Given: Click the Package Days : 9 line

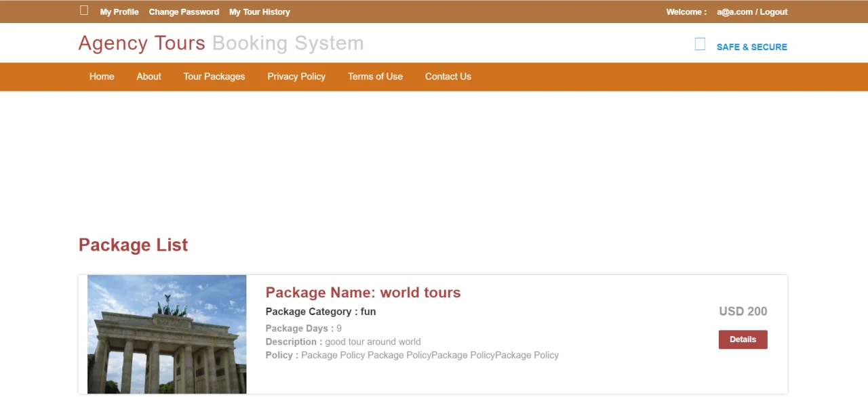Looking at the screenshot, I should [x=304, y=329].
